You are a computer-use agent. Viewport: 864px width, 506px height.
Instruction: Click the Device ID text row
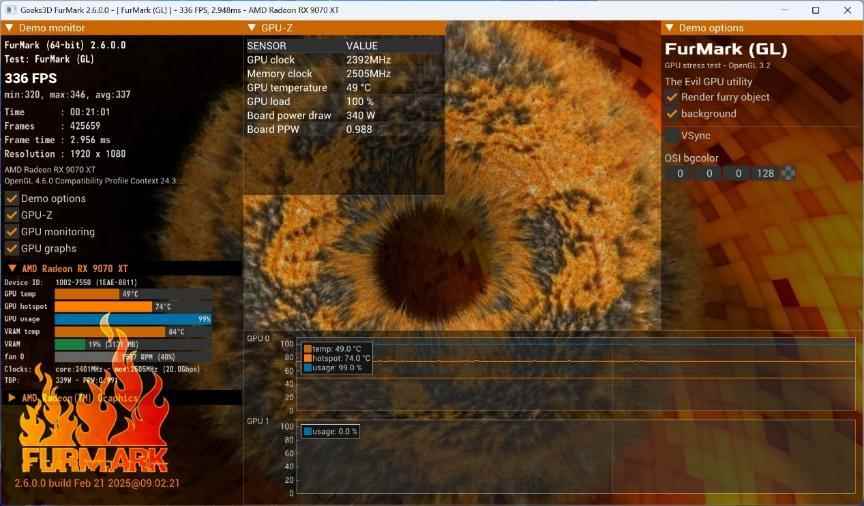click(x=71, y=282)
